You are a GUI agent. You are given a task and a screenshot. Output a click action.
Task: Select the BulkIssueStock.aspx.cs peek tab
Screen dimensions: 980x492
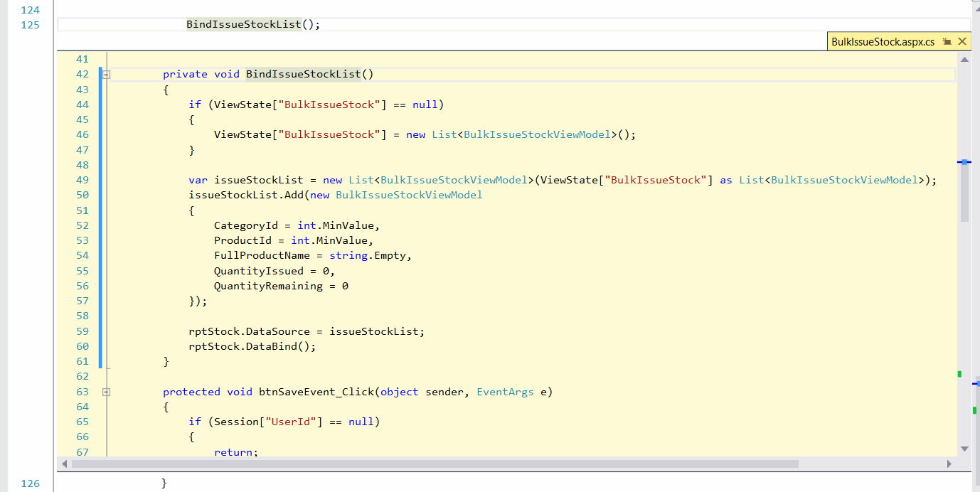click(885, 41)
